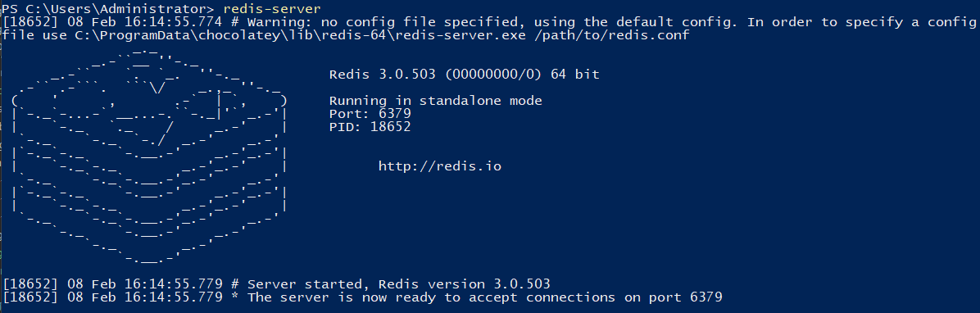980x313 pixels.
Task: Click the PID: 18652 line
Action: 370,127
